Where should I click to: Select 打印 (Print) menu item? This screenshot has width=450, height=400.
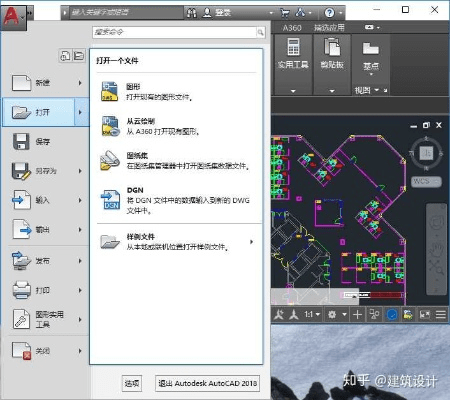(x=38, y=290)
